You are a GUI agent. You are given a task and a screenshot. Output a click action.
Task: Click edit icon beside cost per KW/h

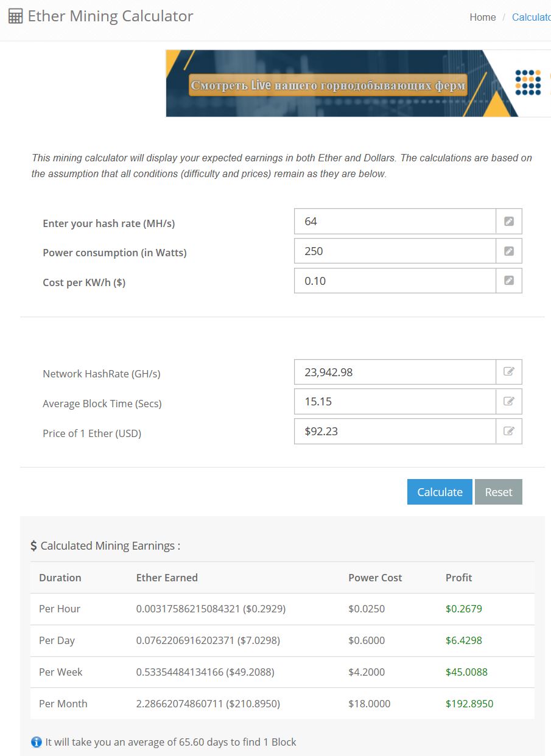tap(509, 281)
